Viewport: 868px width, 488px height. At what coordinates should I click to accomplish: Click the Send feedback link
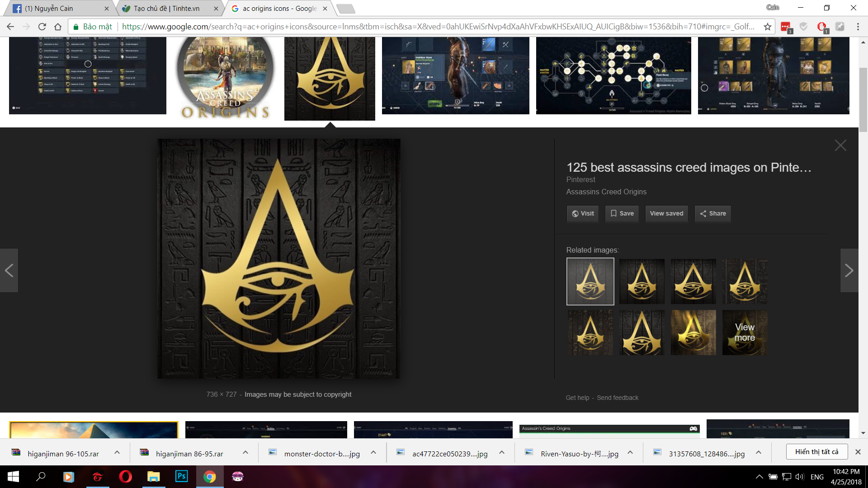pyautogui.click(x=618, y=398)
